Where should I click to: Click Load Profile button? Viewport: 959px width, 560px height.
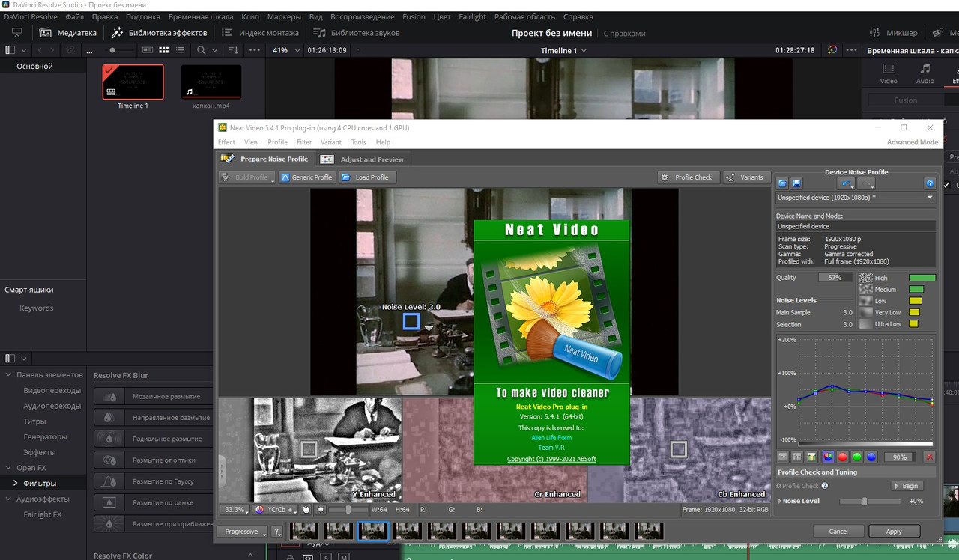click(x=366, y=177)
